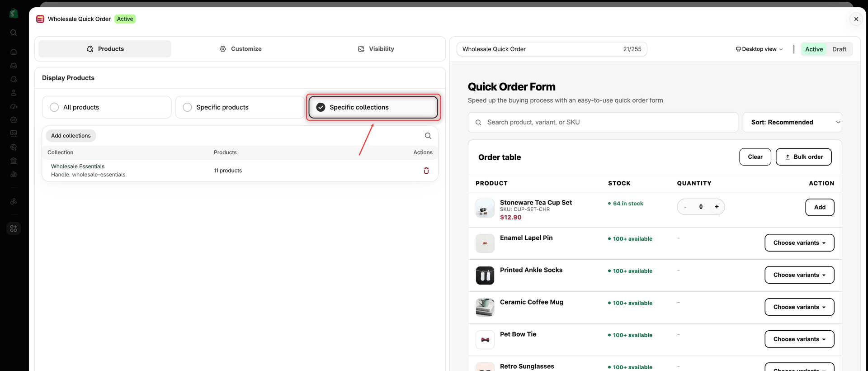Click the Ceramic Coffee Mug thumbnail
The width and height of the screenshot is (868, 371).
pyautogui.click(x=485, y=308)
